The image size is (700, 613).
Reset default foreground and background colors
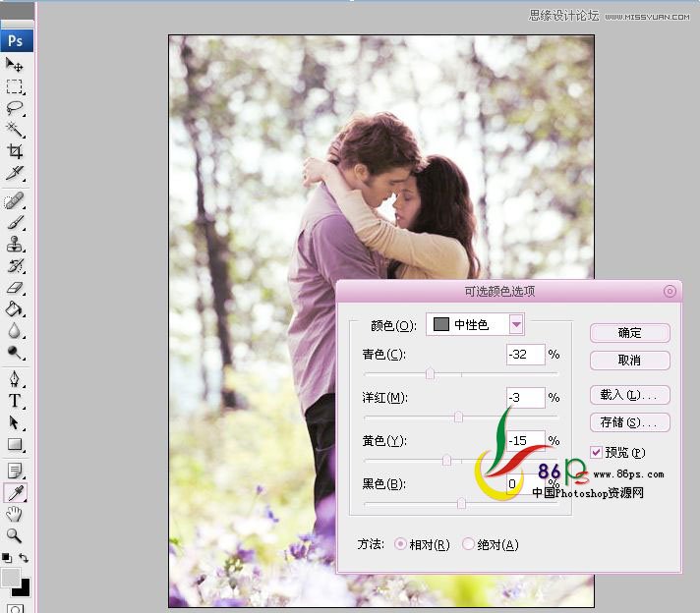(7, 558)
